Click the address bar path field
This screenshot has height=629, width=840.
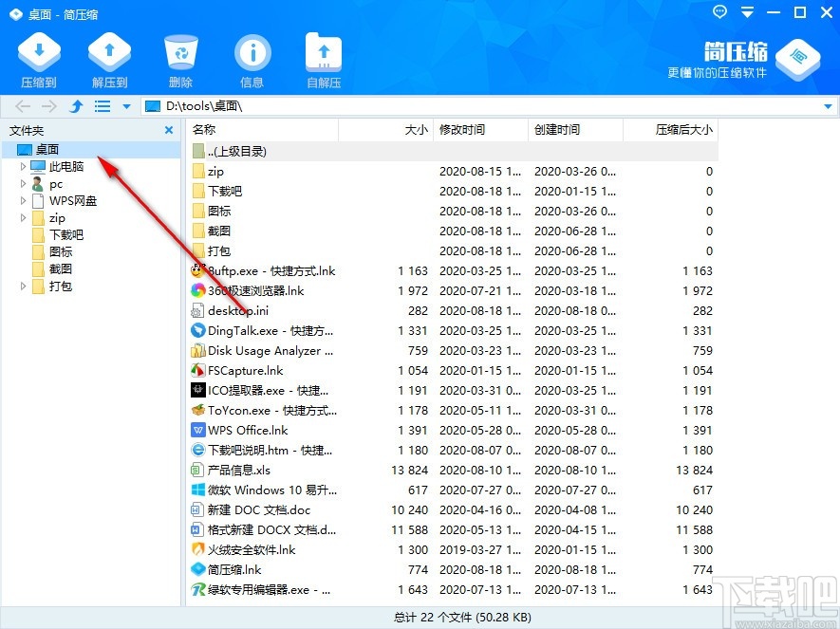click(285, 107)
